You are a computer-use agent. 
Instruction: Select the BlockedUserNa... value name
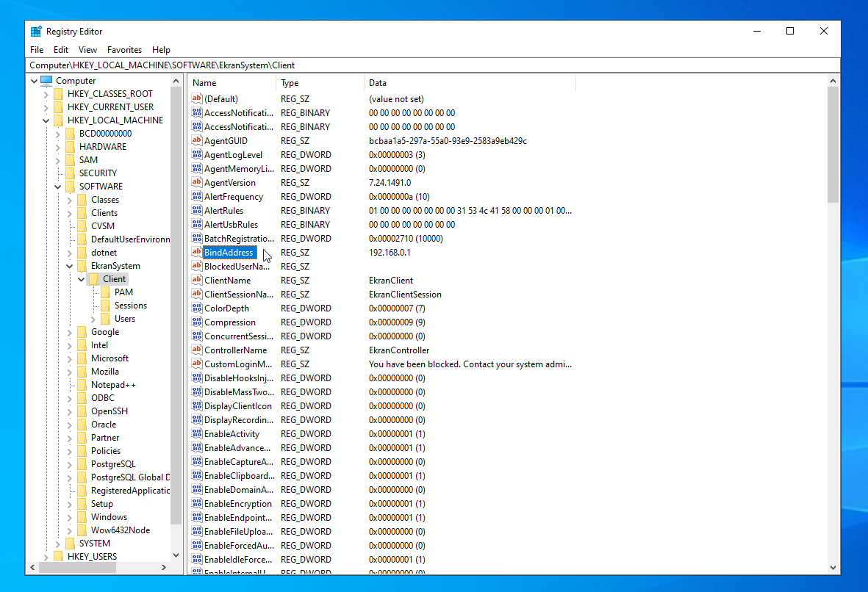(x=237, y=266)
